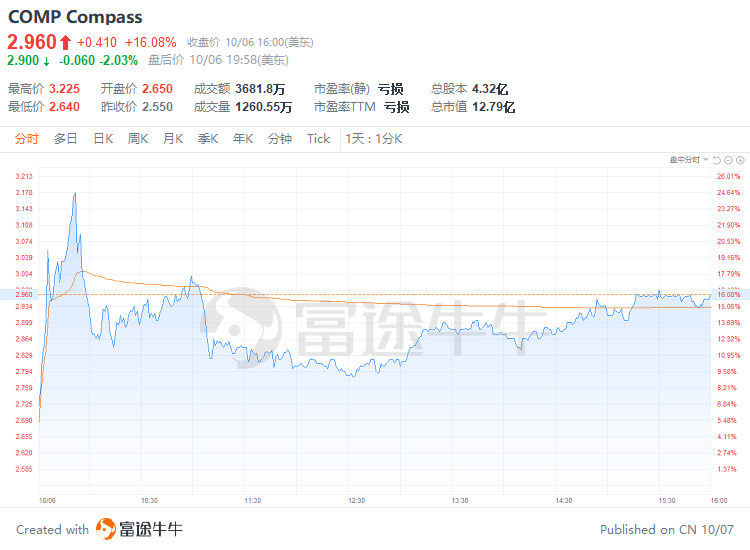
Task: Click the closing price 2.960
Action: [x=32, y=42]
